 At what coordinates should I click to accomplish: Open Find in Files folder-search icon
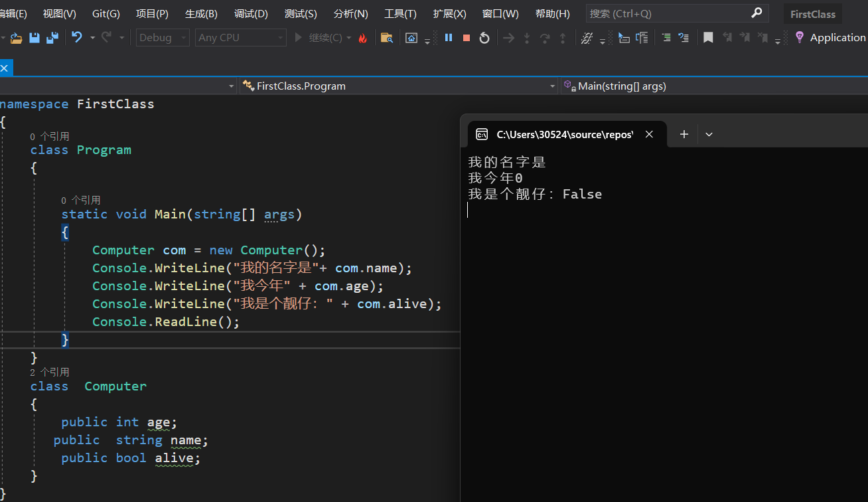coord(386,38)
